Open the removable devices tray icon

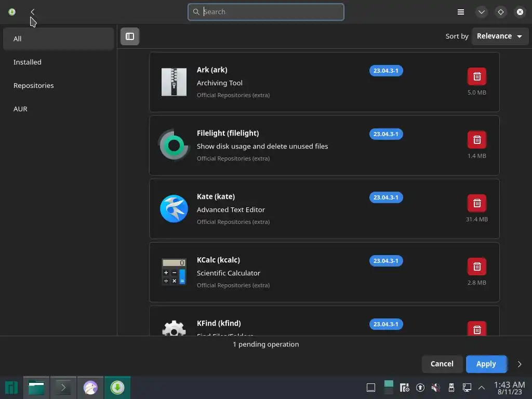click(x=451, y=388)
